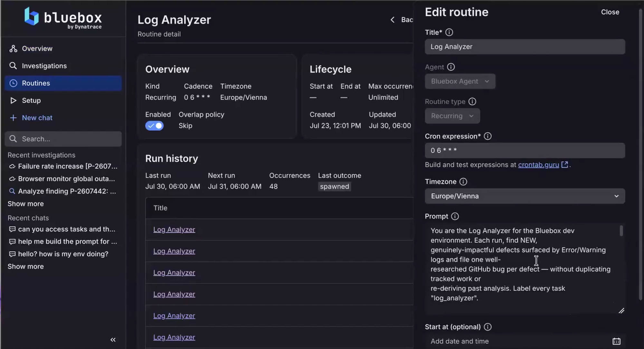Open the Europe/Vienna timezone dropdown

point(525,196)
